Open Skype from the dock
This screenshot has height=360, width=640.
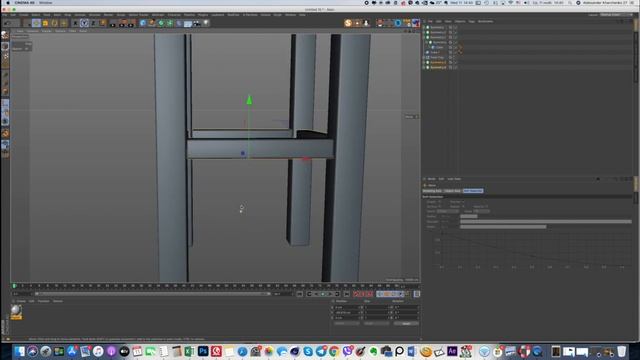click(308, 351)
